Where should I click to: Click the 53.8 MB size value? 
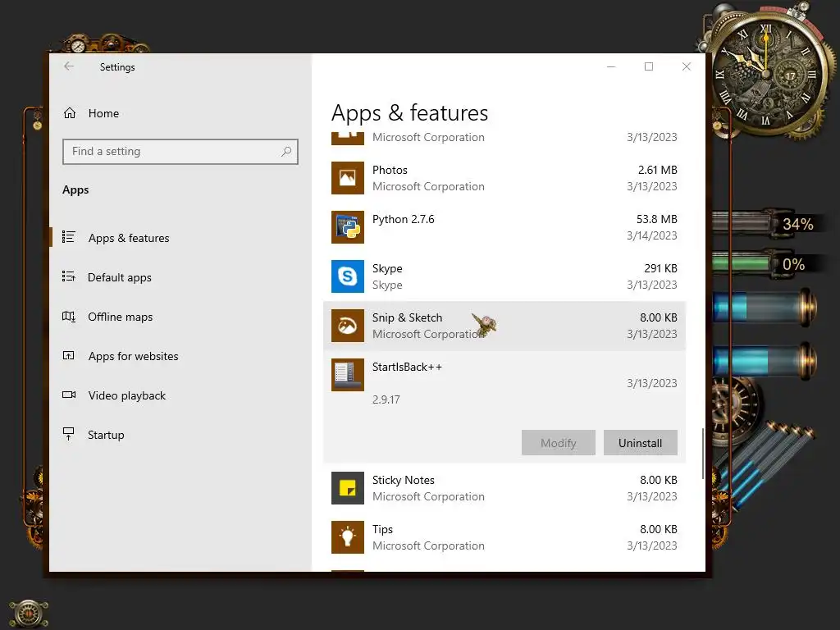coord(657,219)
